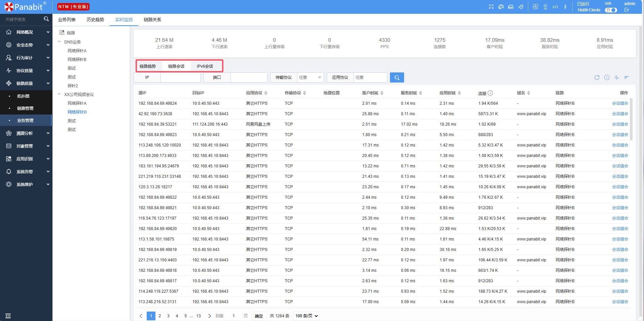This screenshot has height=321, width=644.
Task: Collapse the 链路质量 menu chevron
Action: click(x=48, y=83)
